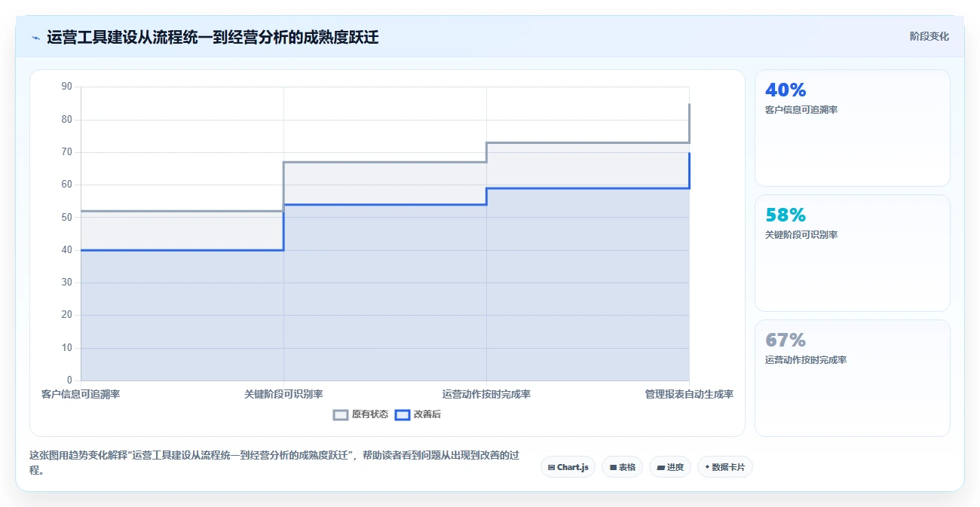Click the 58% value text

(x=786, y=215)
